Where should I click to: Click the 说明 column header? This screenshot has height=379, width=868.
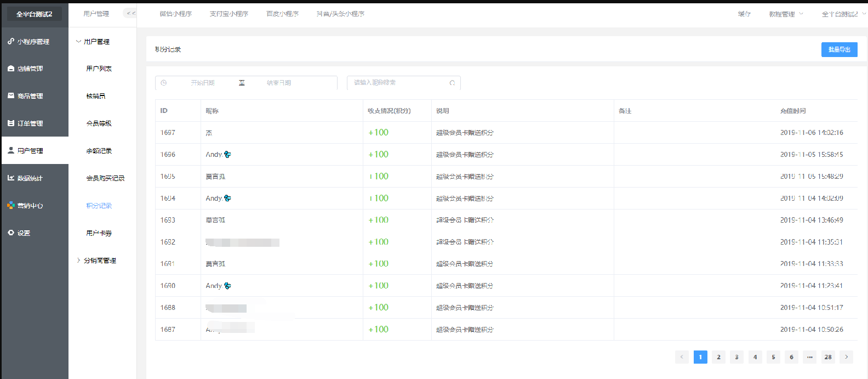[443, 111]
